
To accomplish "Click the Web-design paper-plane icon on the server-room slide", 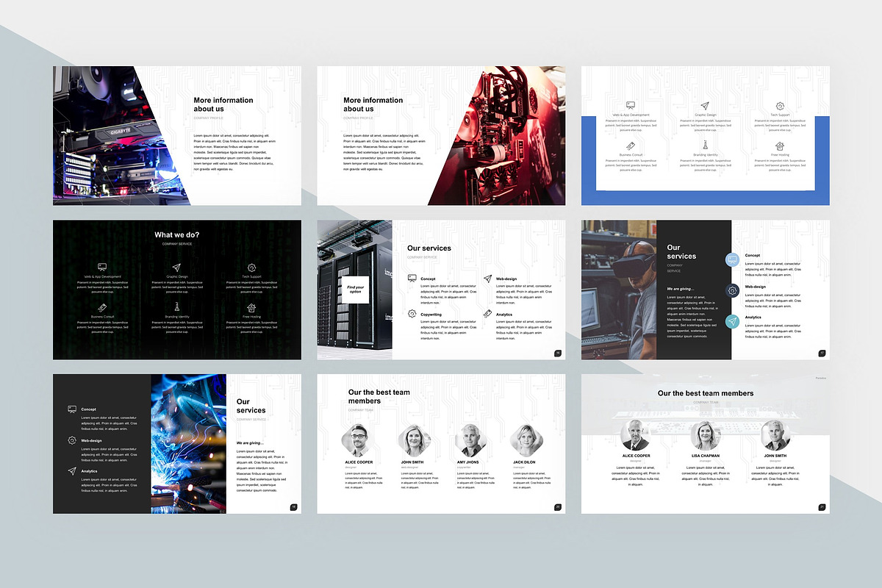I will (487, 279).
